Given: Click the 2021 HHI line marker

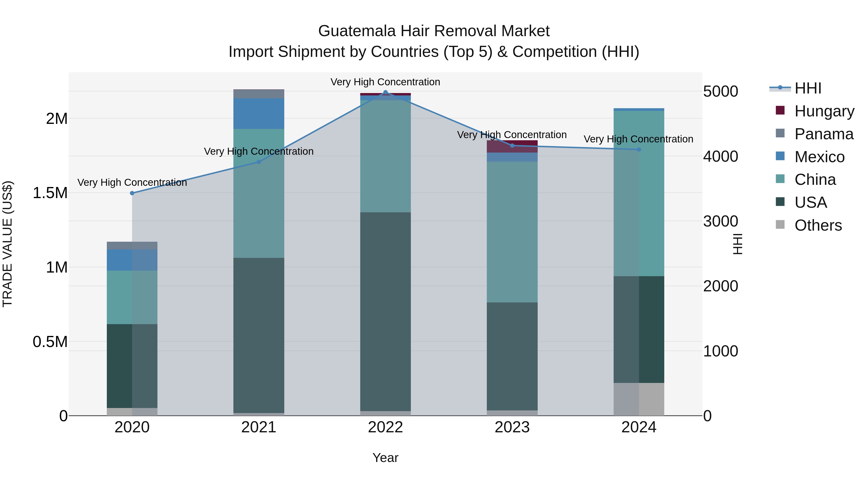Looking at the screenshot, I should click(x=259, y=162).
